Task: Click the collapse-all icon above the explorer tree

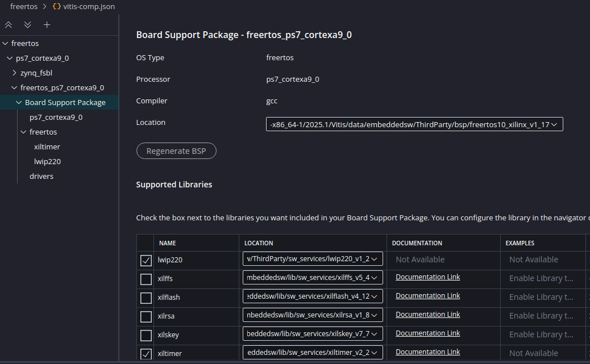Action: 8,24
